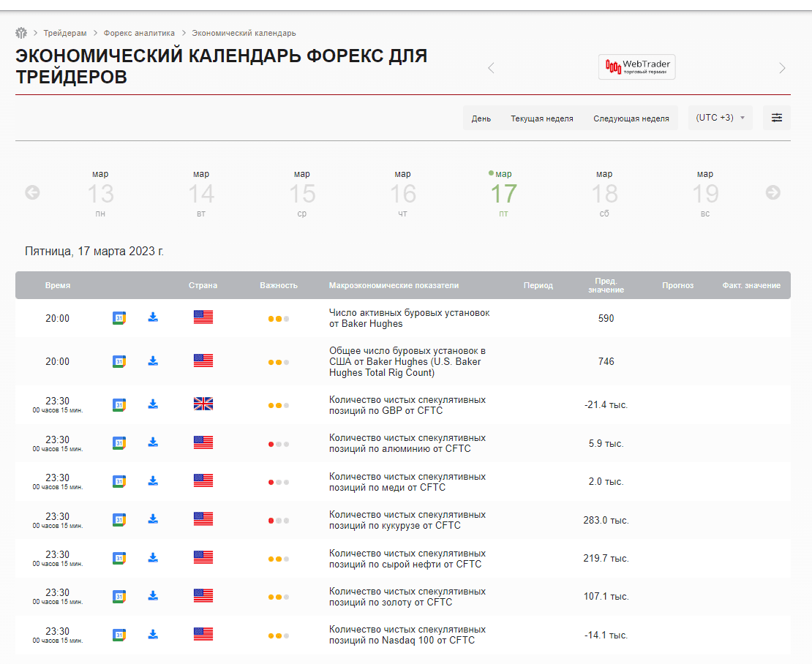Show previous banner with left chevron
The image size is (812, 664).
click(x=491, y=68)
